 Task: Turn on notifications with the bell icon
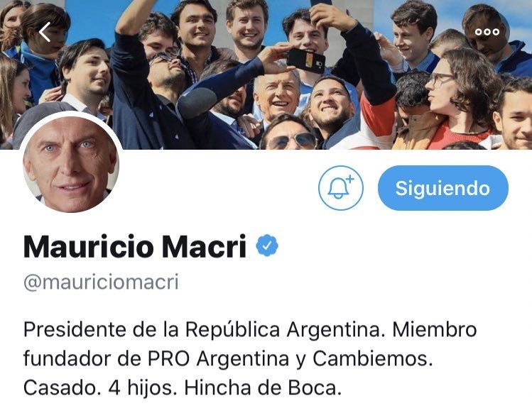pyautogui.click(x=341, y=188)
